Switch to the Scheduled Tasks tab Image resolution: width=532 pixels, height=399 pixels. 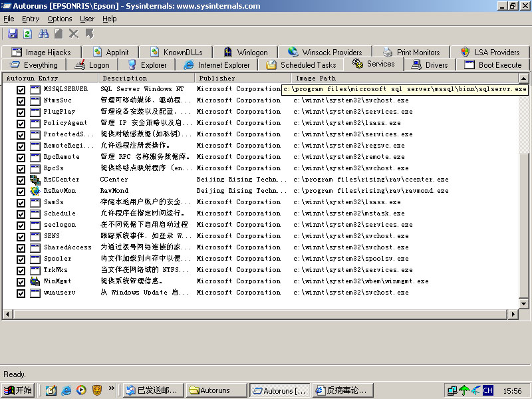tap(301, 65)
